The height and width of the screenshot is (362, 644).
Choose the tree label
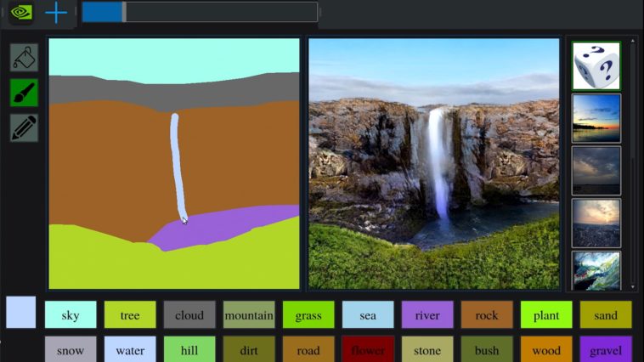coord(130,314)
